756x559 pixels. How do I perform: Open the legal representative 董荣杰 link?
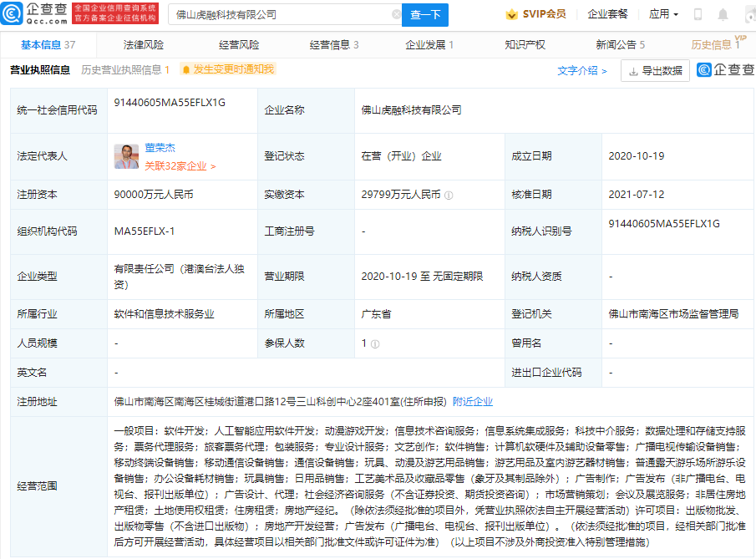[x=160, y=148]
